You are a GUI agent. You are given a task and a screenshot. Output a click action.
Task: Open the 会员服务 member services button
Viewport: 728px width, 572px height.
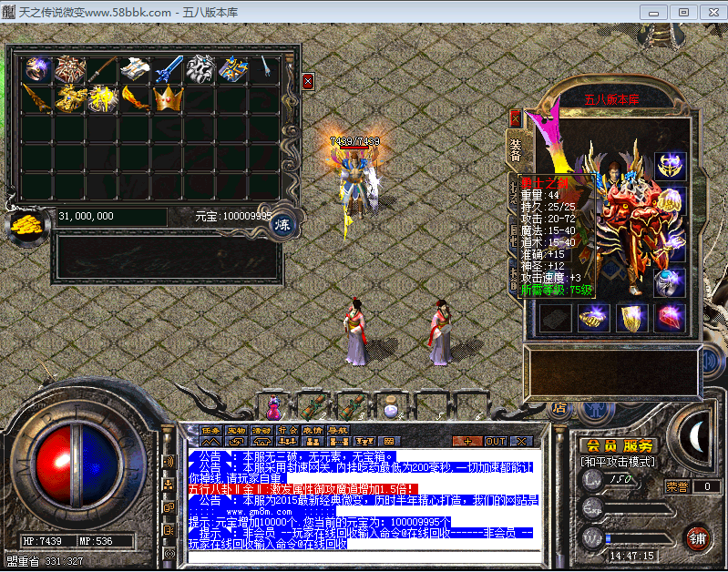click(x=620, y=445)
